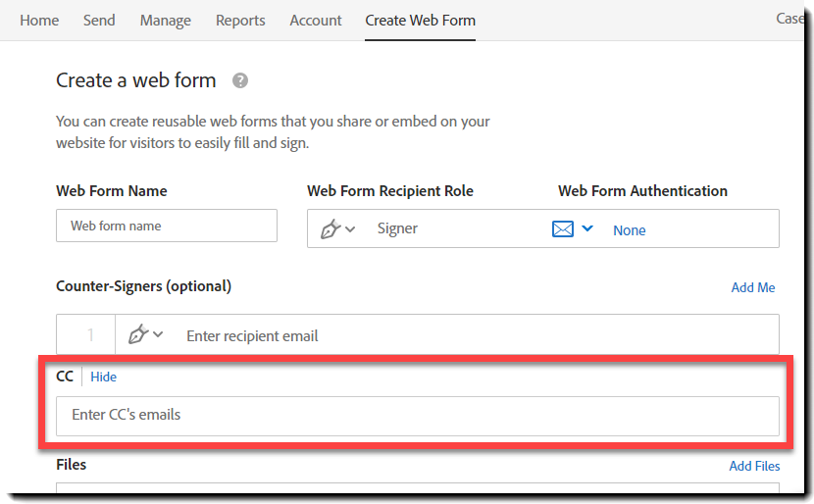Click the help question mark icon

(x=240, y=81)
